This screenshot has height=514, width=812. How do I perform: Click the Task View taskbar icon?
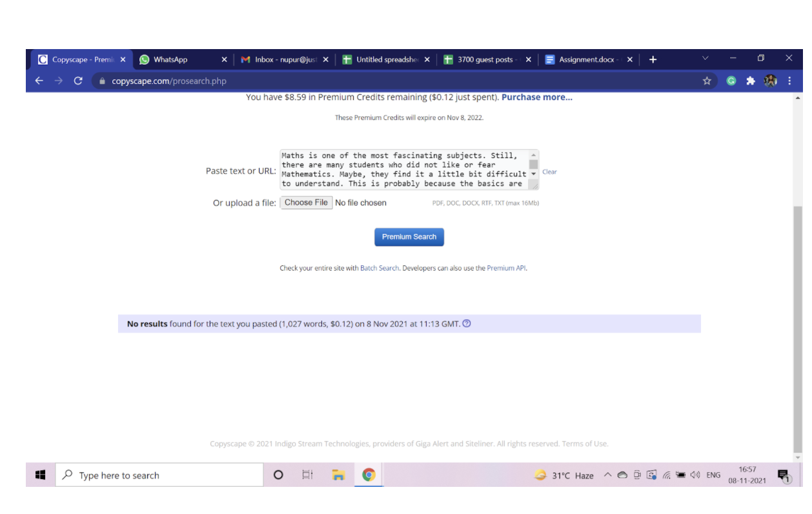click(x=308, y=475)
